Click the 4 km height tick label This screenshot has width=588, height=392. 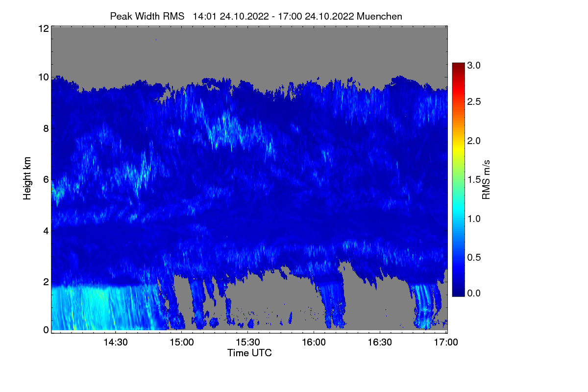(x=46, y=230)
